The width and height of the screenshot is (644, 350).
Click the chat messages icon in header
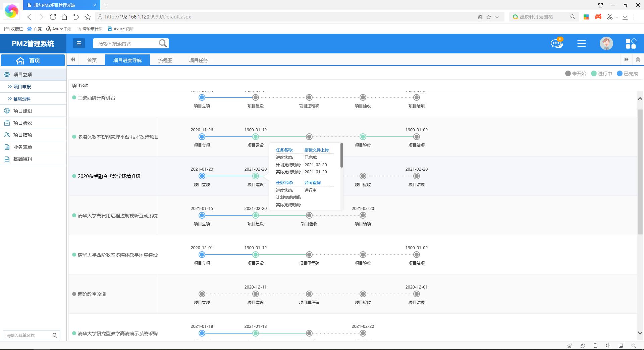pyautogui.click(x=556, y=43)
